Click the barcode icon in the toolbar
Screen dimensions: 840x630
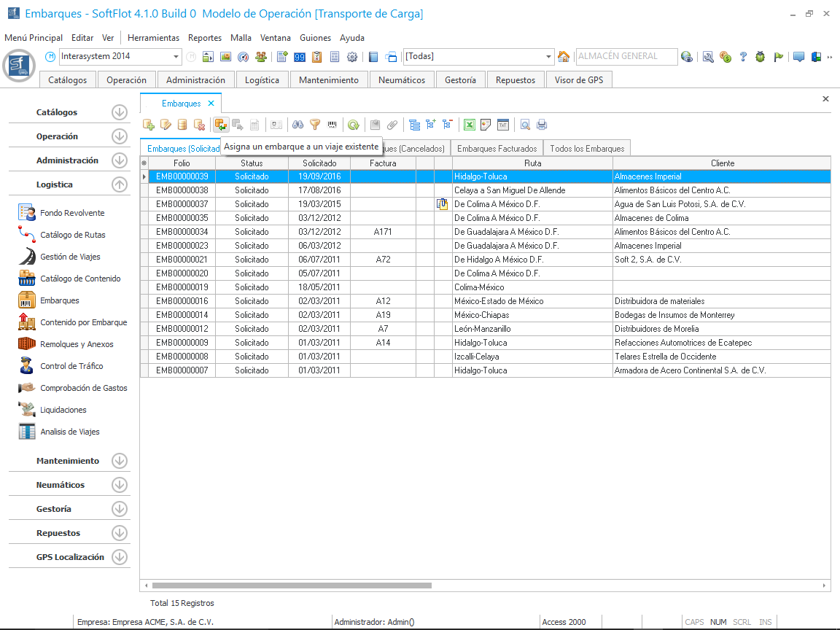click(x=332, y=125)
